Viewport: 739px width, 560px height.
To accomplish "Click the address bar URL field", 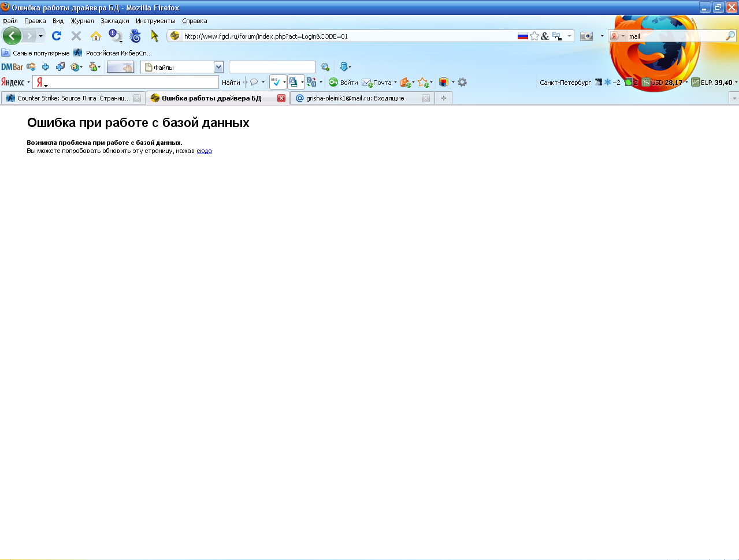I will [349, 36].
